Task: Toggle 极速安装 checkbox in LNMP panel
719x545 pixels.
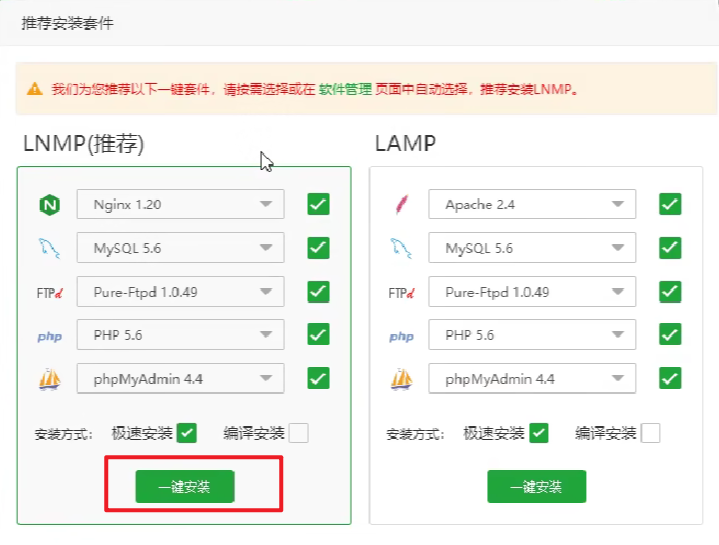Action: (x=187, y=433)
